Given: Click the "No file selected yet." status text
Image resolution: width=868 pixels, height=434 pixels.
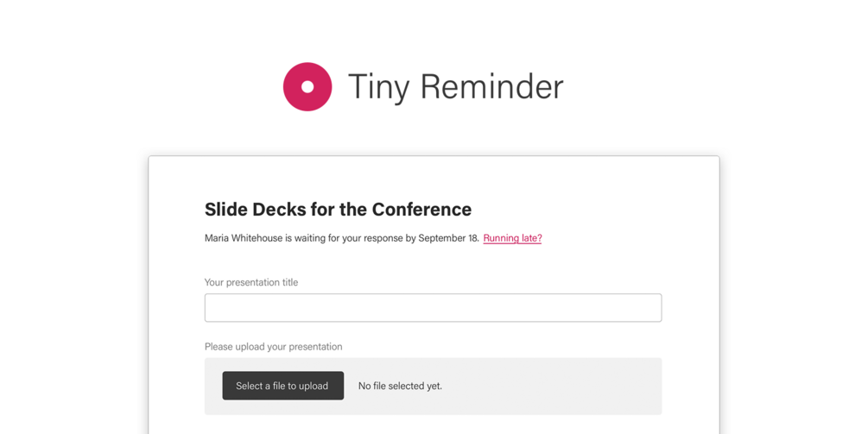Looking at the screenshot, I should coord(400,387).
